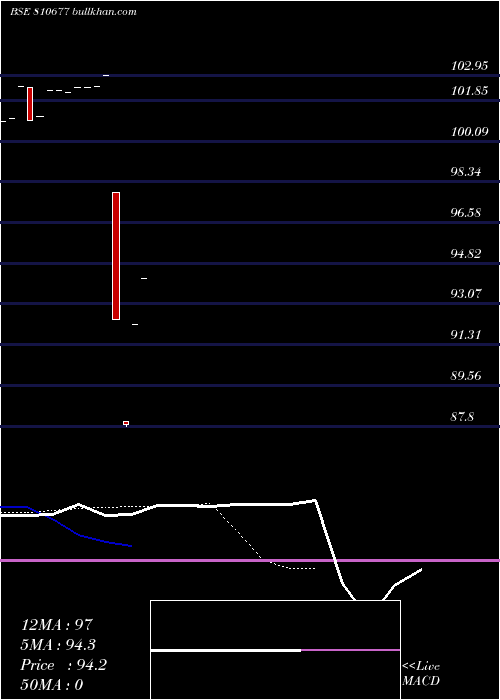Select the tiny red candle near 87.8
Screen dimensions: 500x700
[x=126, y=423]
